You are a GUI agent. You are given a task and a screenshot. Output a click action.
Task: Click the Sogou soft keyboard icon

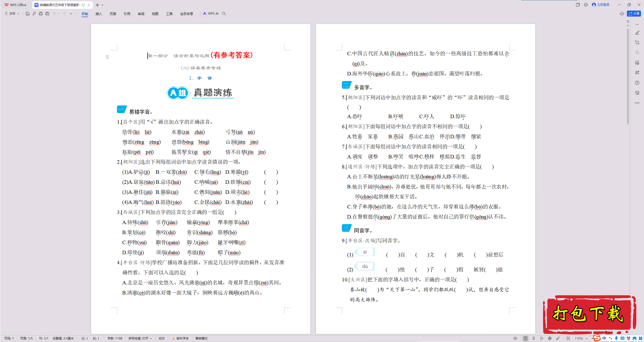coord(622,338)
